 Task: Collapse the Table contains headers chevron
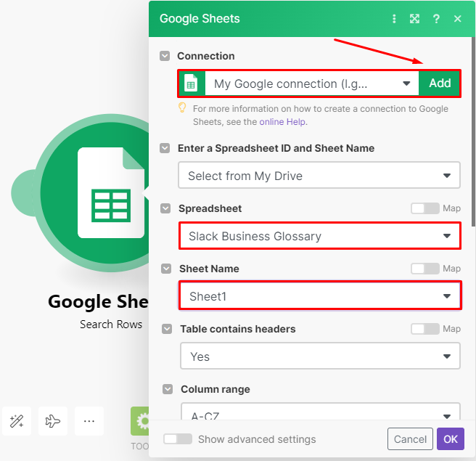tap(167, 329)
